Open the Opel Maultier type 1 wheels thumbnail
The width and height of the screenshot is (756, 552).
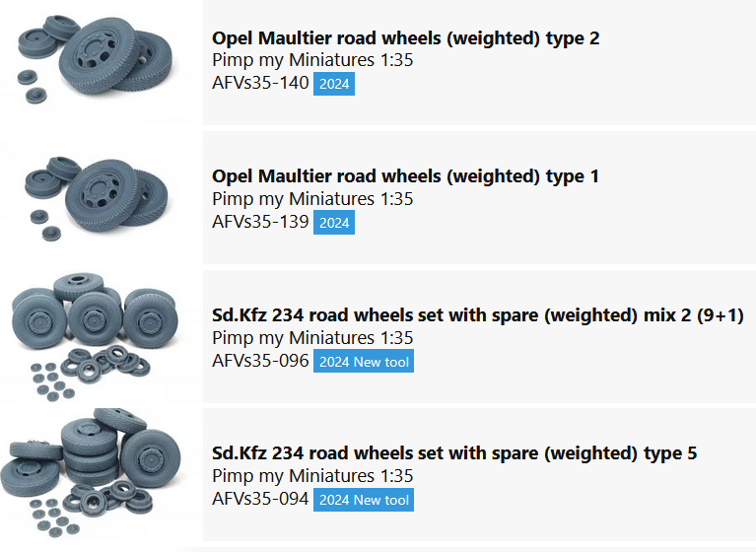(97, 198)
